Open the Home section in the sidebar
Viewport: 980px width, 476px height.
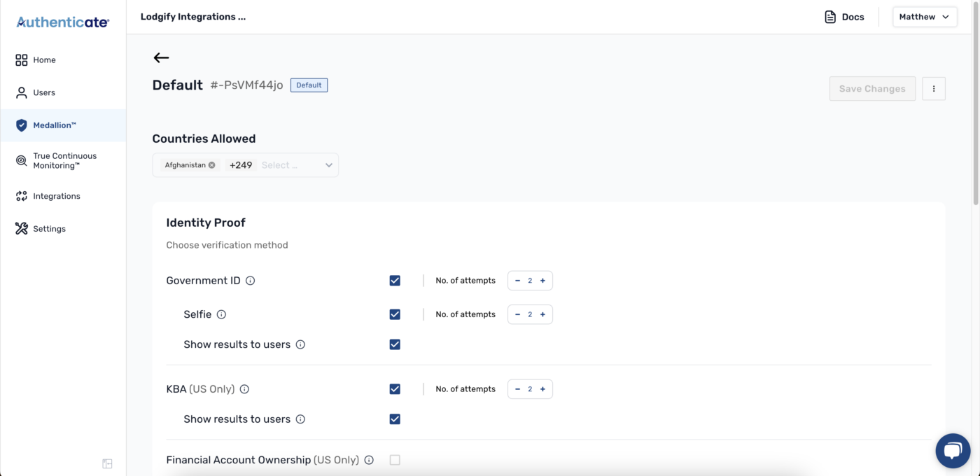pos(21,59)
